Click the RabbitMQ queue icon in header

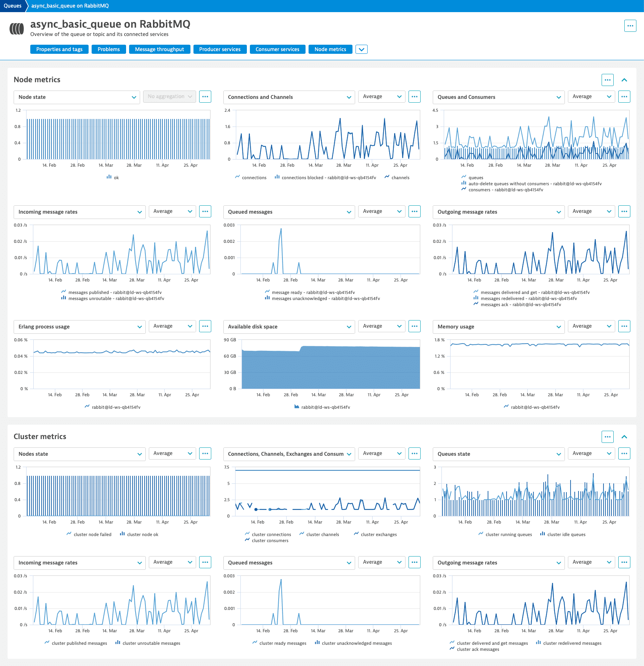17,29
